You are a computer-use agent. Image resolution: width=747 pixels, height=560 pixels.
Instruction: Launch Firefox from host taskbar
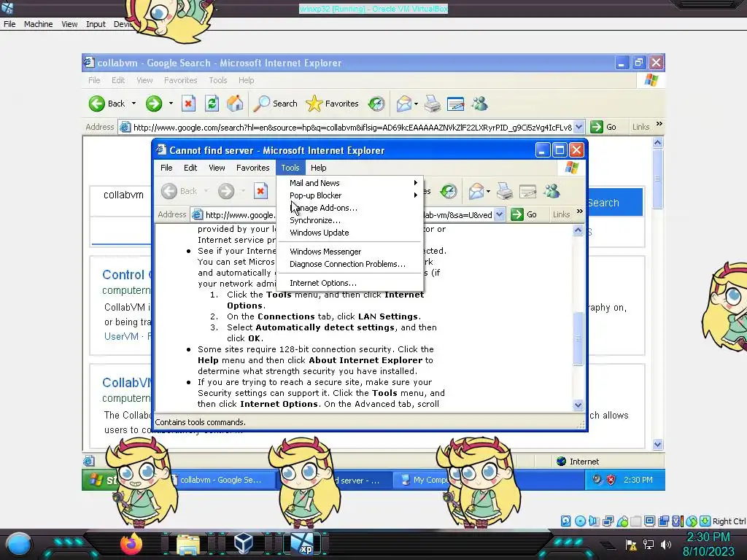point(131,543)
